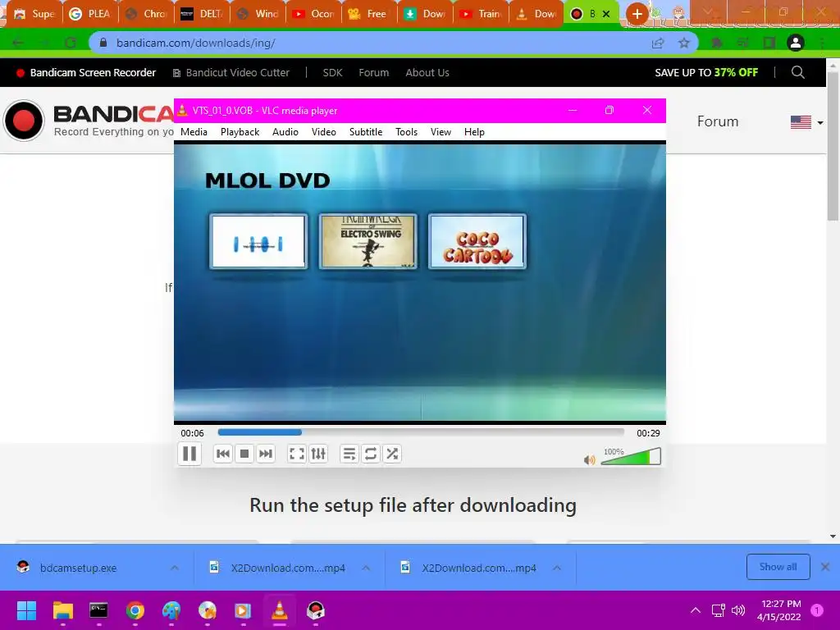Bookmark this page with star icon
840x630 pixels.
(x=684, y=43)
